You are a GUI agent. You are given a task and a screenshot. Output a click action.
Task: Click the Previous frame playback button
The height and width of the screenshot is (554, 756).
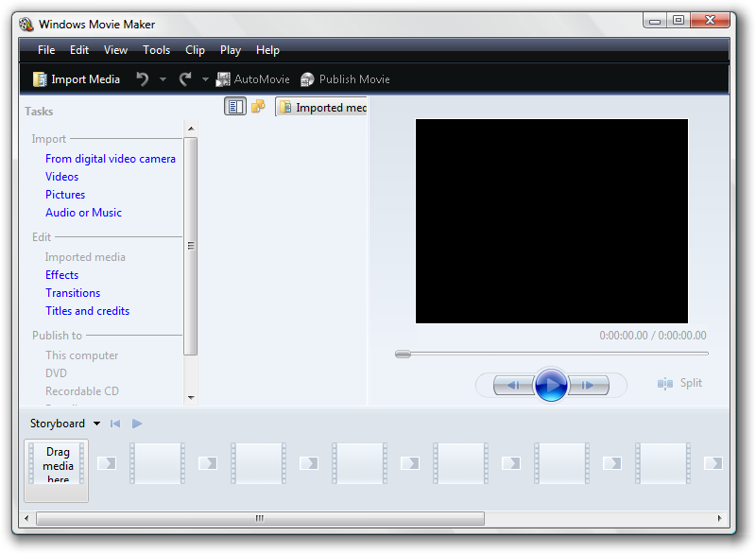pos(511,385)
